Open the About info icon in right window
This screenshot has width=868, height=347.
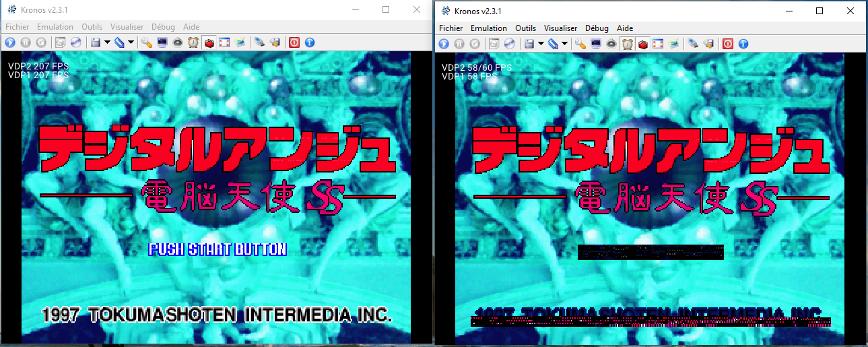pos(743,43)
